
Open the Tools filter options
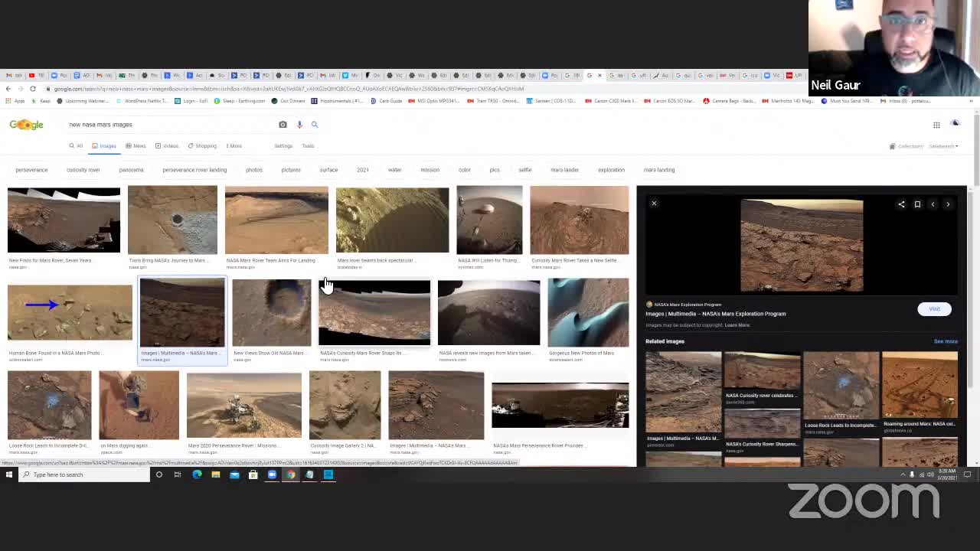[x=308, y=146]
